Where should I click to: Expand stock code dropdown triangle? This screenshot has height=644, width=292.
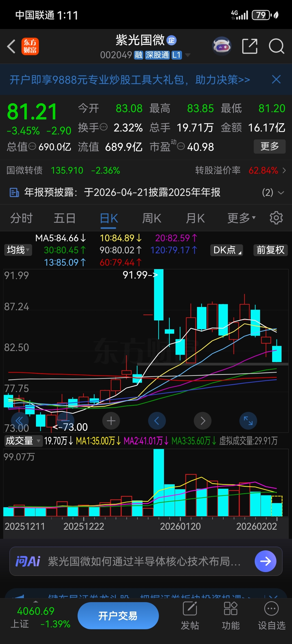tap(188, 55)
